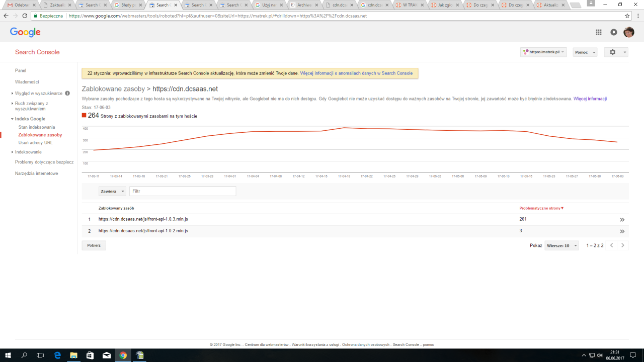Image resolution: width=644 pixels, height=362 pixels.
Task: Sort by the Problematyczne strony column
Action: click(x=542, y=208)
